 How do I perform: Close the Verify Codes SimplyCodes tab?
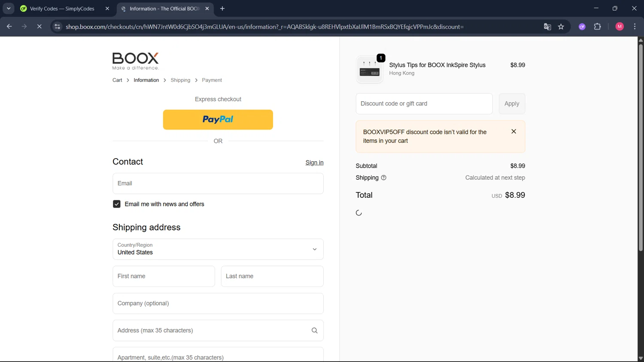point(107,9)
